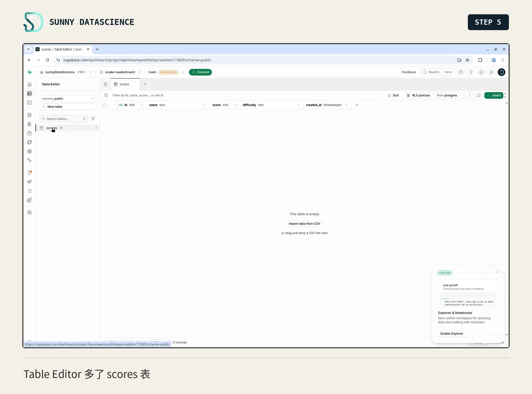Open the Logs list sidebar icon

29,191
